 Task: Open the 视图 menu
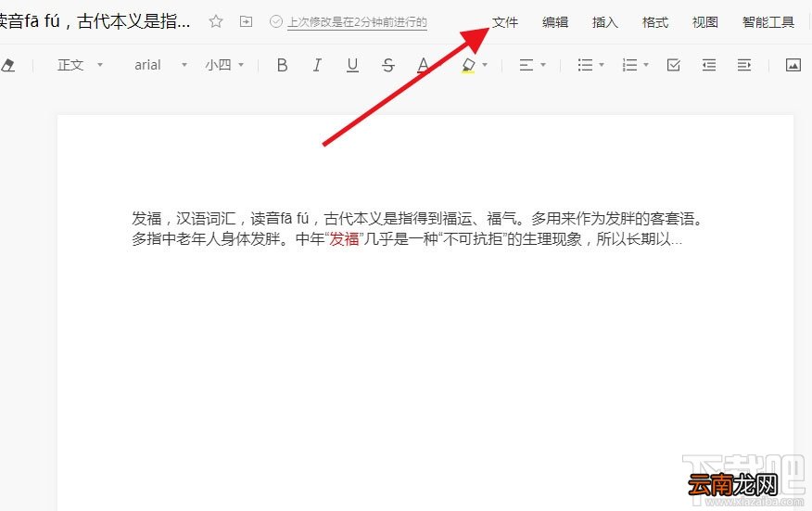coord(704,22)
